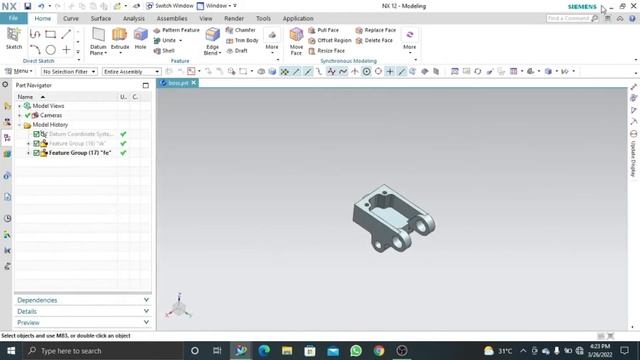This screenshot has height=360, width=640.
Task: Open Google Chrome from the taskbar
Action: [x=379, y=351]
